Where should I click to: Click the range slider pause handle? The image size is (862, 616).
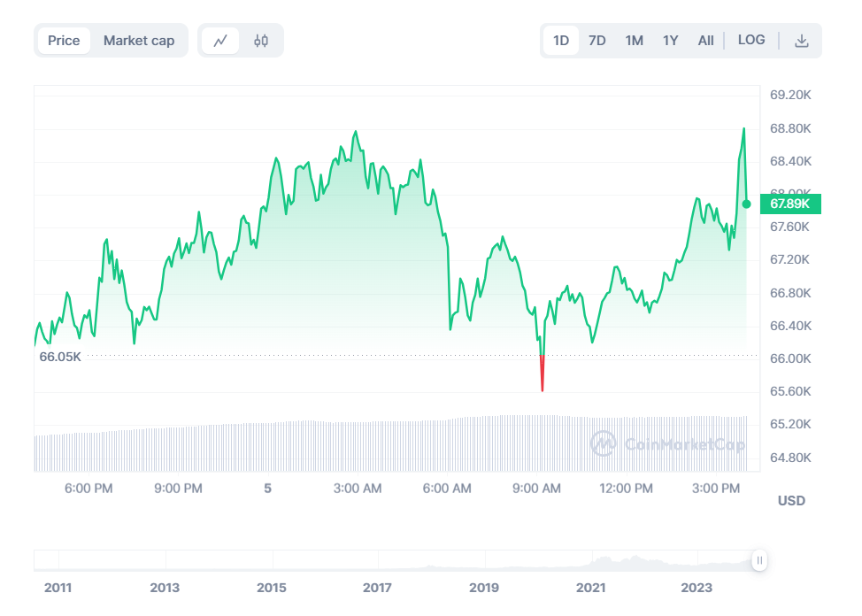pyautogui.click(x=759, y=560)
